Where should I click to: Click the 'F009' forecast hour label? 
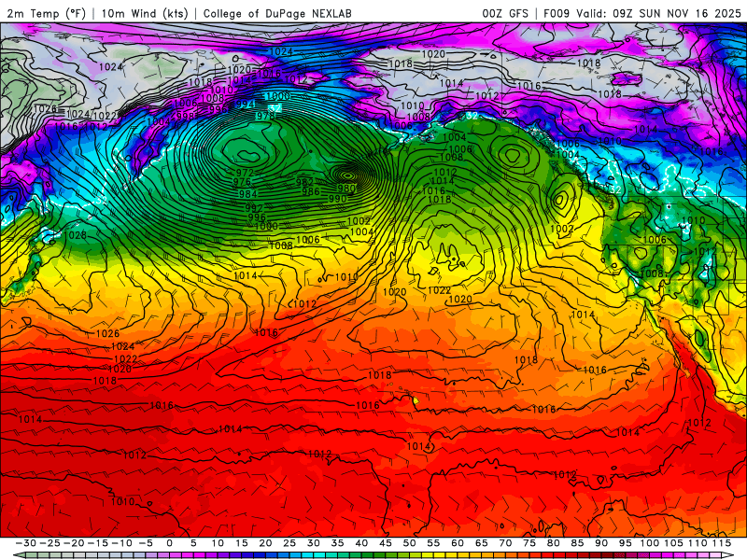(x=557, y=13)
